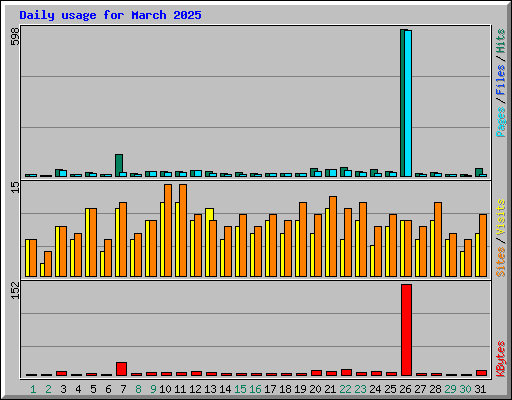Click the green hits bar for day 31
Viewport: 512px width, 400px height.
(x=479, y=172)
